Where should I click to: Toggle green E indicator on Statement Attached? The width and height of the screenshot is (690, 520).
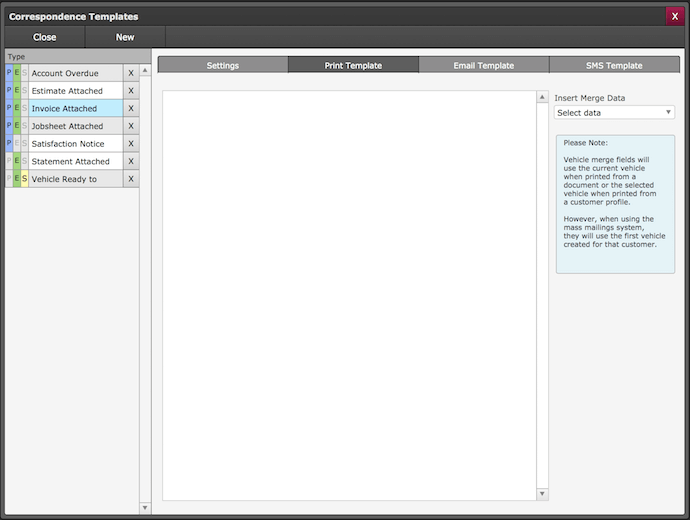tap(17, 161)
